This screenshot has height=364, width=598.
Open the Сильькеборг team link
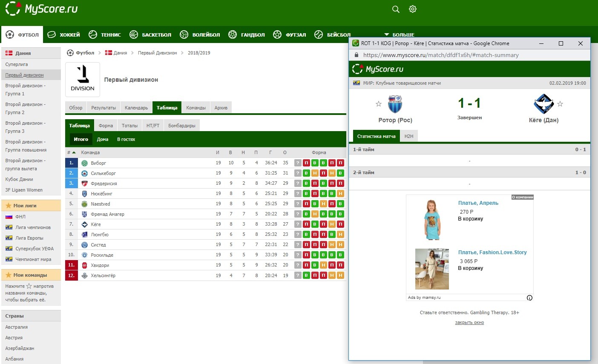[x=103, y=173]
